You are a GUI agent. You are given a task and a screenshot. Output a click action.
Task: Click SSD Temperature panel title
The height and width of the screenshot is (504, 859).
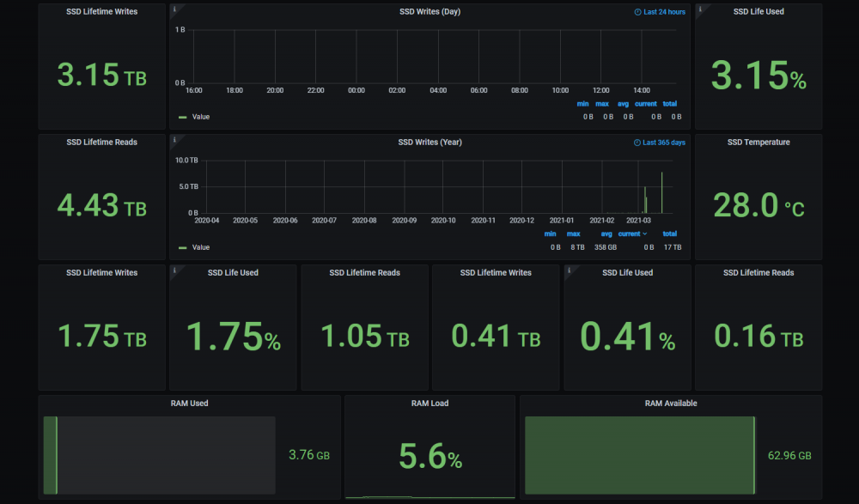(758, 142)
